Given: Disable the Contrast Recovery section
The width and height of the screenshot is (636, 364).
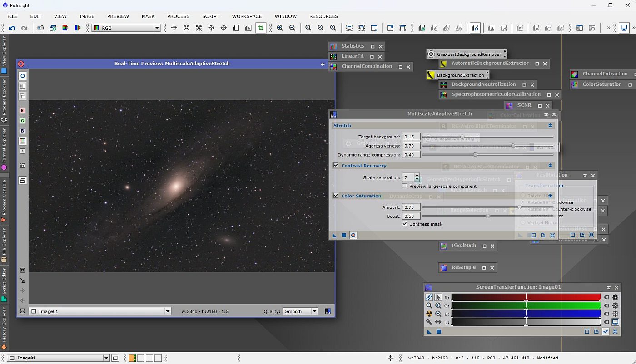Looking at the screenshot, I should tap(336, 165).
